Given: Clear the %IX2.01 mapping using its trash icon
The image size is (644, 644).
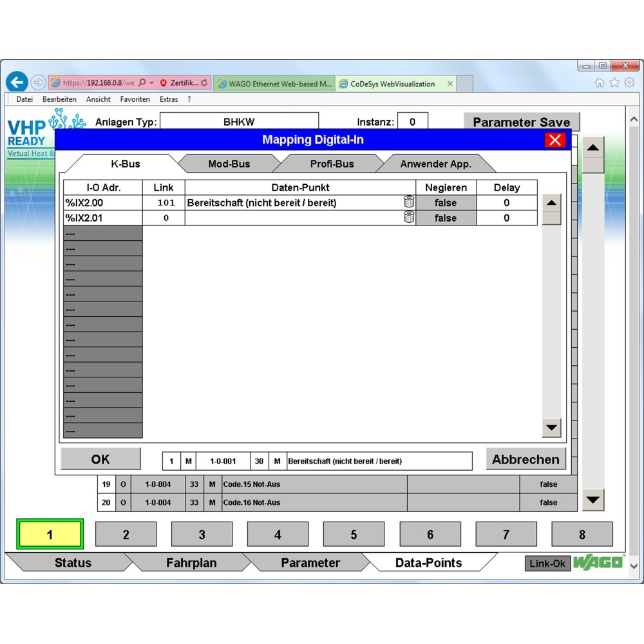Looking at the screenshot, I should click(409, 217).
